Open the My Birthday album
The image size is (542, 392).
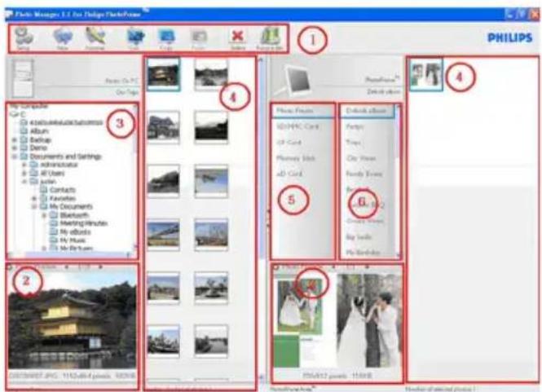pos(364,253)
